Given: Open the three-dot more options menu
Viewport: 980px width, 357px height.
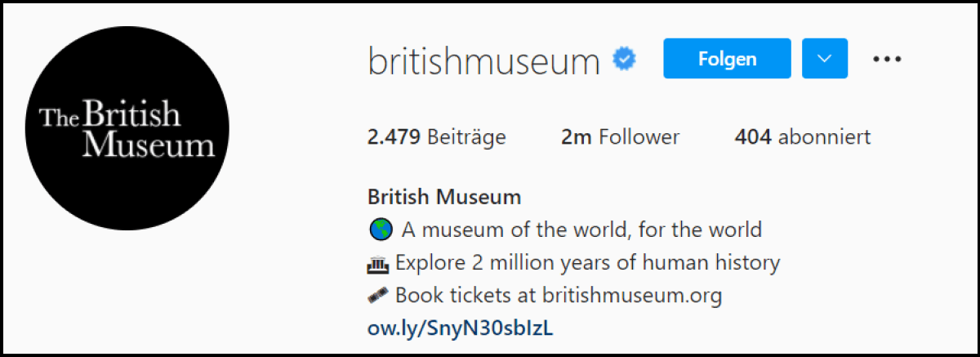Looking at the screenshot, I should click(x=886, y=59).
